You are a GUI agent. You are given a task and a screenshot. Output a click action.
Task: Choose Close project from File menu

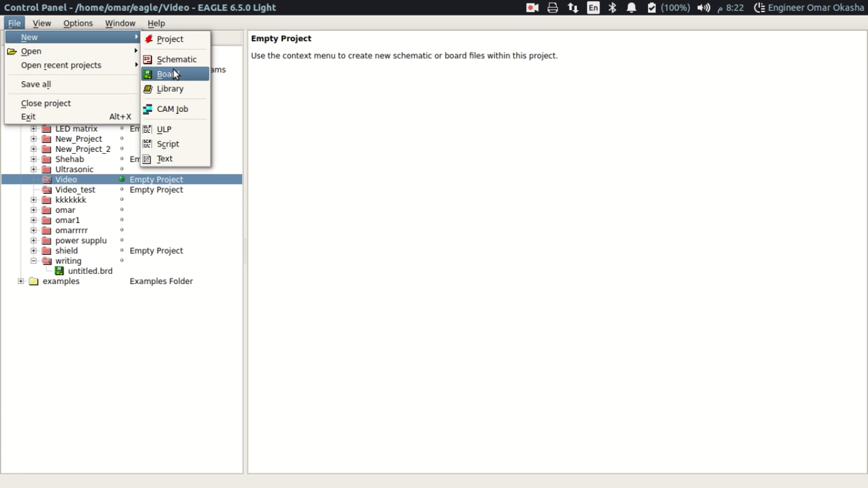(72, 104)
